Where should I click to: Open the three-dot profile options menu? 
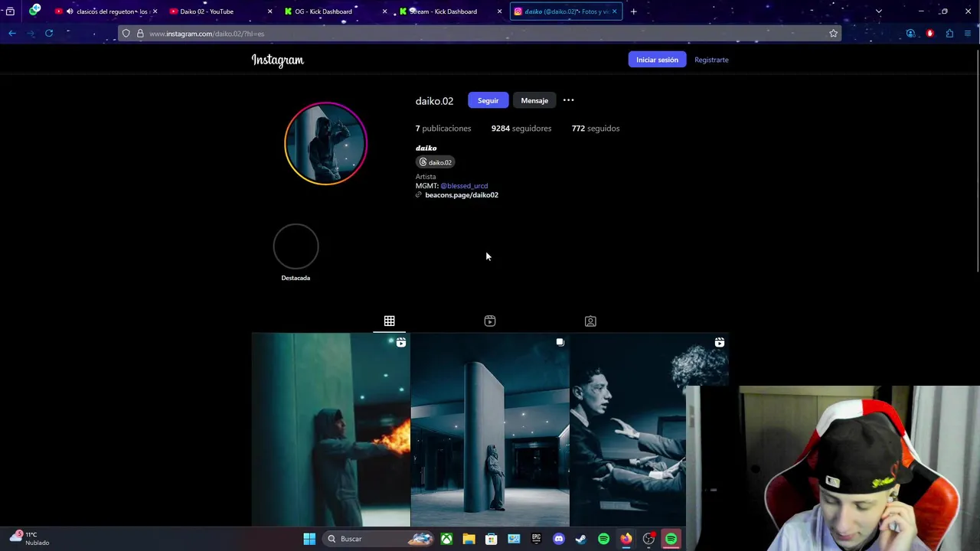click(x=568, y=100)
